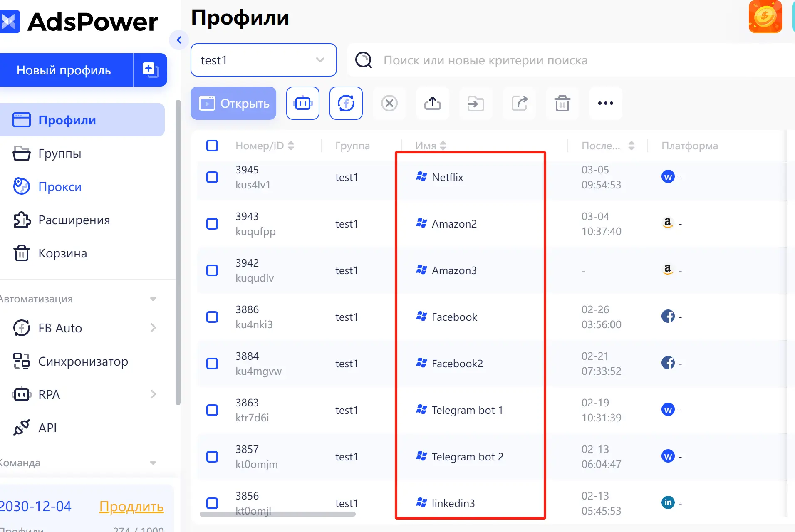This screenshot has width=795, height=532.
Task: Click the 2030-12-04 expiry date
Action: click(36, 506)
